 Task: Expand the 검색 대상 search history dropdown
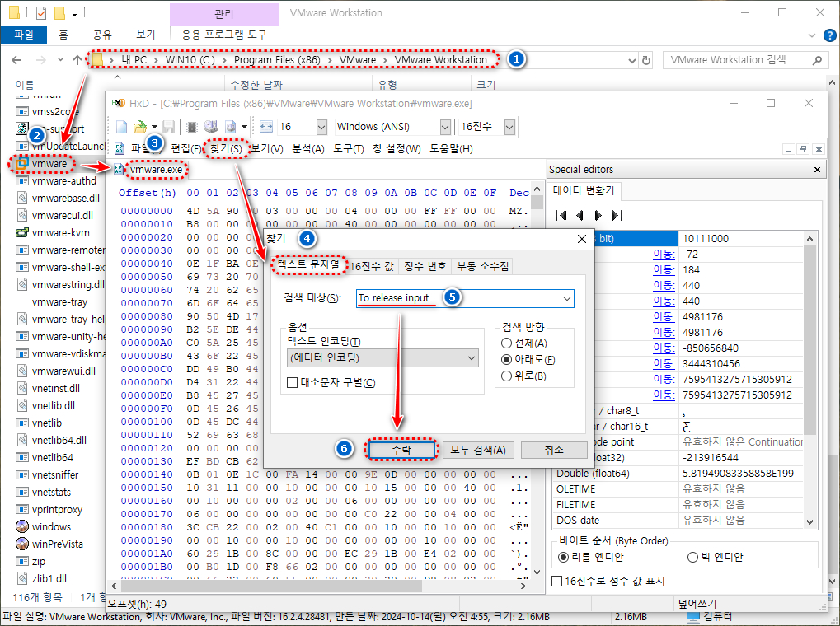click(567, 298)
